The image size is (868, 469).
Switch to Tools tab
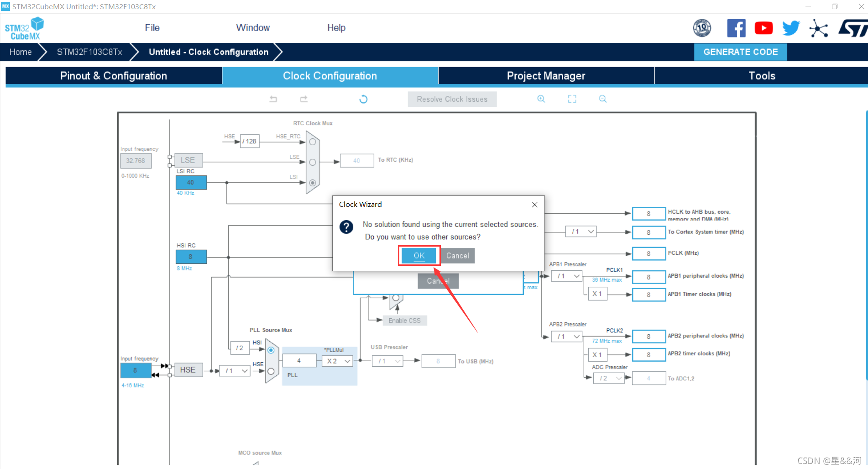762,76
